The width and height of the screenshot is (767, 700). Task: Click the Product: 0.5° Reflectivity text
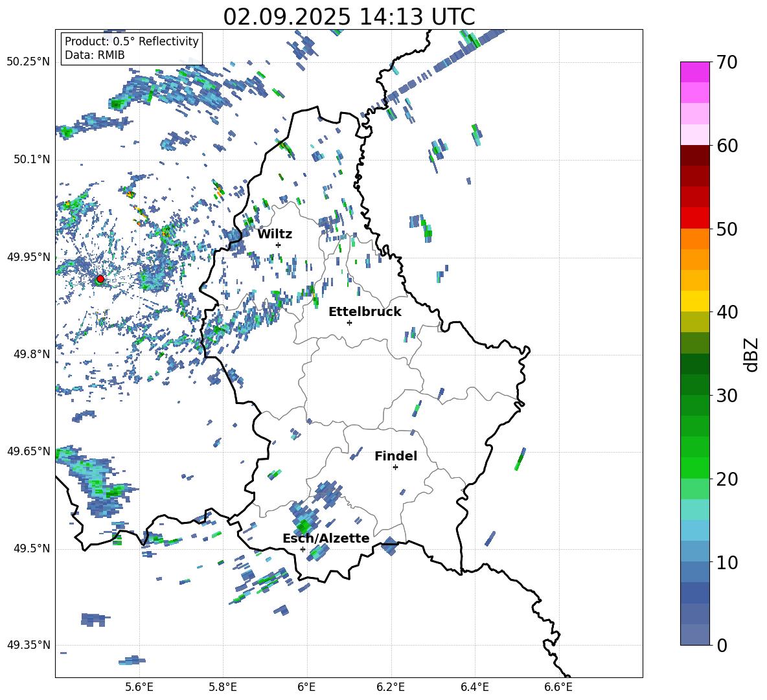pyautogui.click(x=132, y=41)
